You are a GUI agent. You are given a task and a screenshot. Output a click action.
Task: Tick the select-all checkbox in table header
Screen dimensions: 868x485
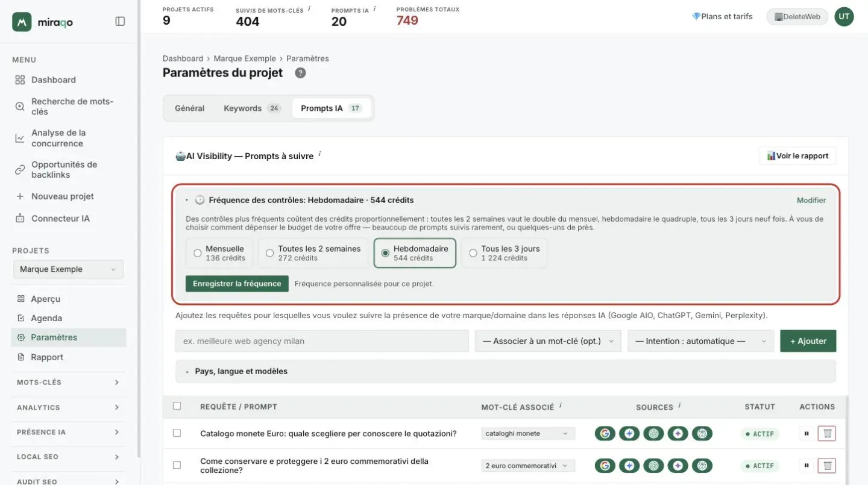177,406
